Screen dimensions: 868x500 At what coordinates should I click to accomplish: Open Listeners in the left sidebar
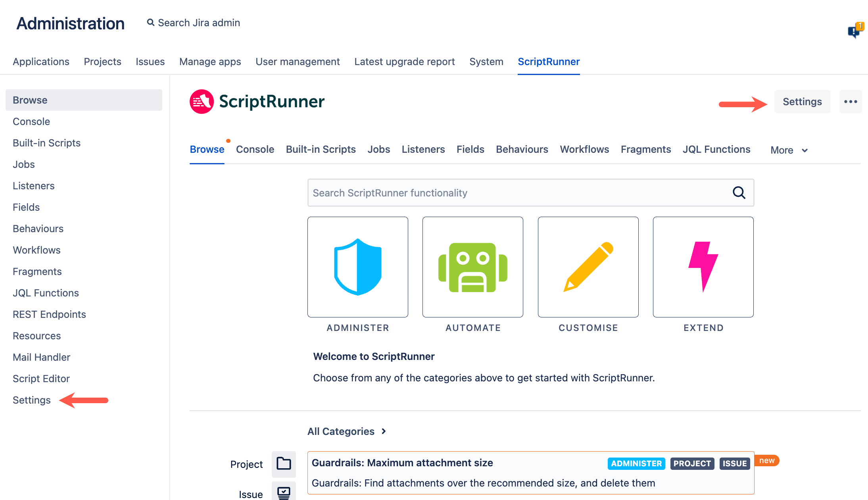34,186
